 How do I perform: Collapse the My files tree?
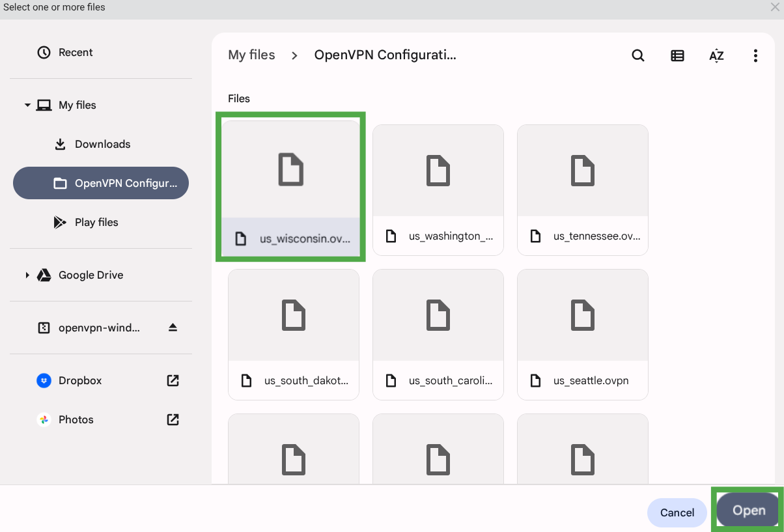point(27,105)
